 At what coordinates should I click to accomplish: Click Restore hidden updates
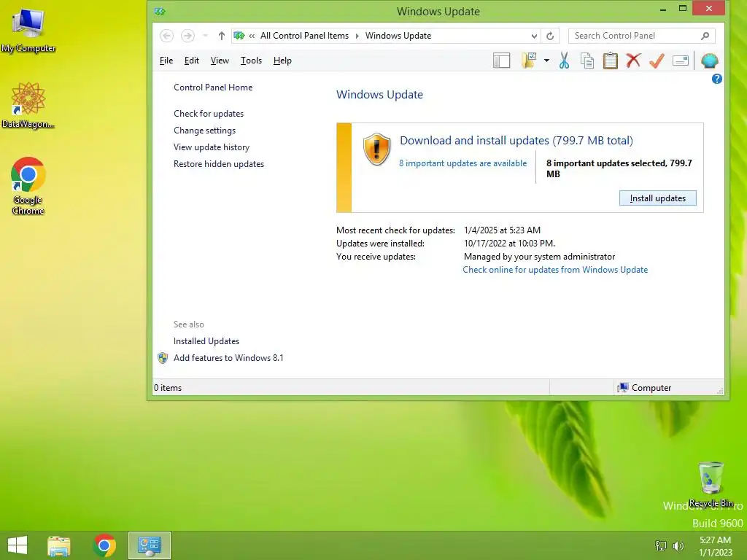pos(219,164)
